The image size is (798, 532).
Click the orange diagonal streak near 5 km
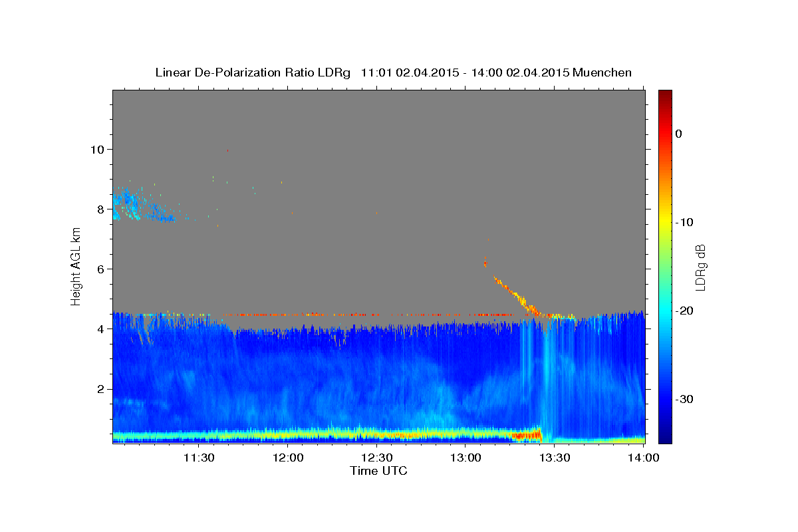(x=517, y=296)
